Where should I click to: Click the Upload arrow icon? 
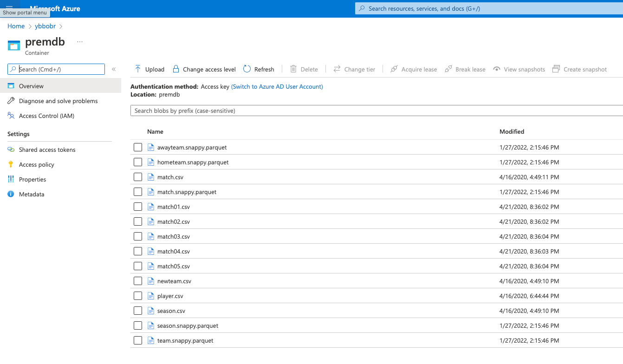pyautogui.click(x=138, y=69)
